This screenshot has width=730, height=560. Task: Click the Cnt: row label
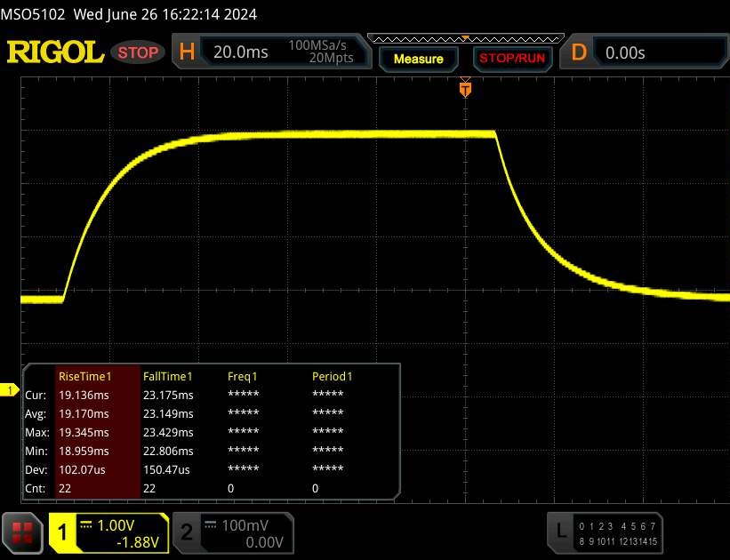tap(36, 488)
